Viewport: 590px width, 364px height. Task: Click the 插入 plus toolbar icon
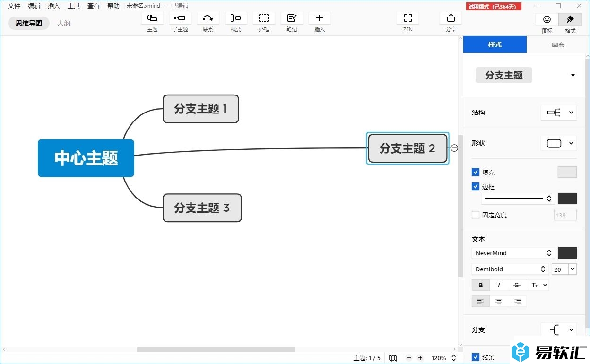(320, 18)
